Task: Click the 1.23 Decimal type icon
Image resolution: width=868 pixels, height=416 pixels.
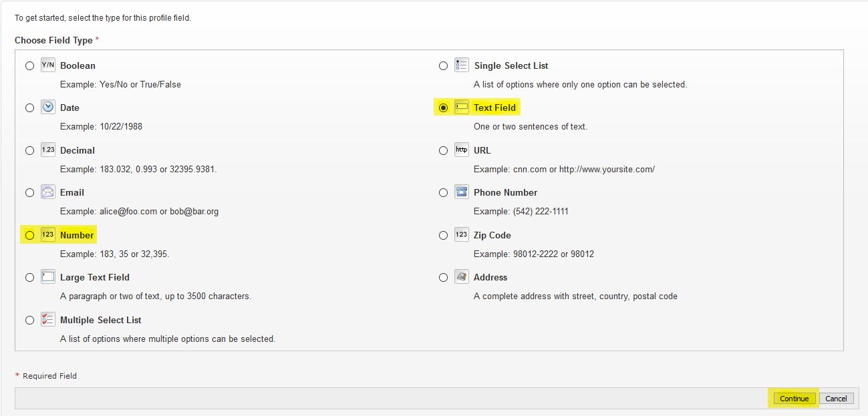Action: click(x=47, y=150)
